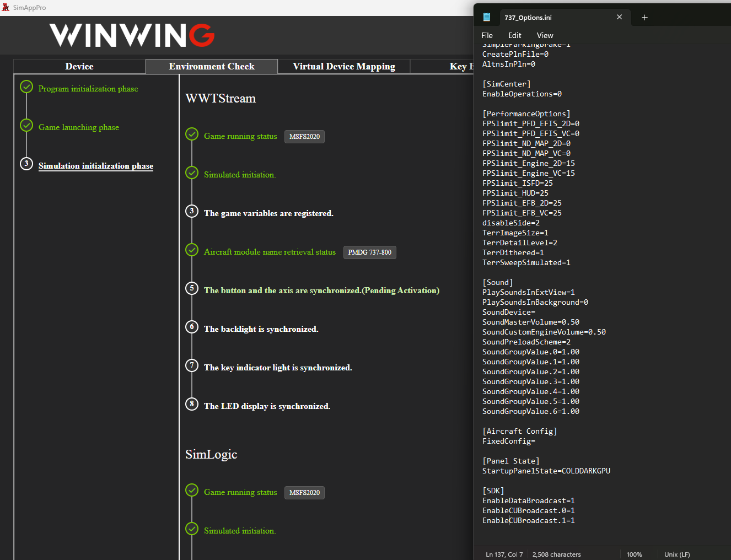731x560 pixels.
Task: Click MSFS2020 badge under WWTStream
Action: 304,137
